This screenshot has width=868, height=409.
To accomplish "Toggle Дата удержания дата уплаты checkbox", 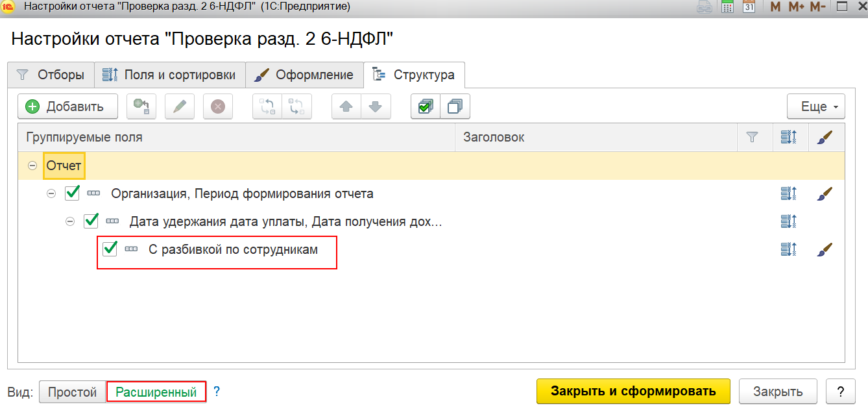I will pos(91,221).
